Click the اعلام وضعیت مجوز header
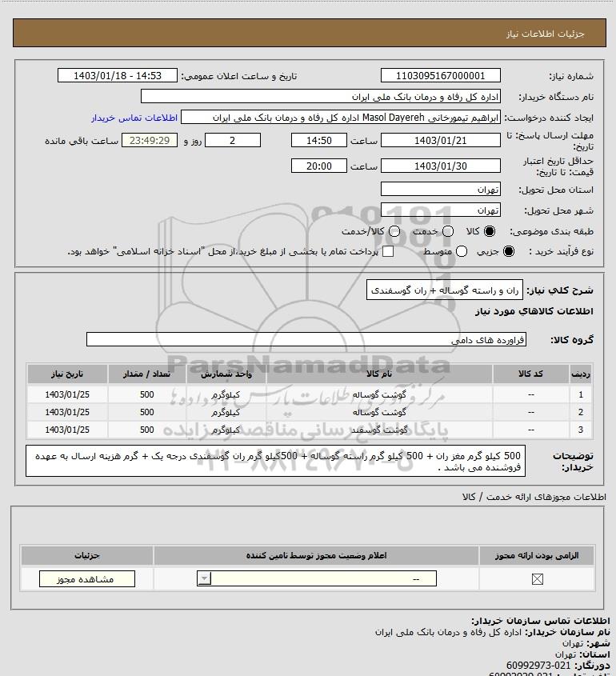Viewport: 616px width, 676px height. [317, 555]
